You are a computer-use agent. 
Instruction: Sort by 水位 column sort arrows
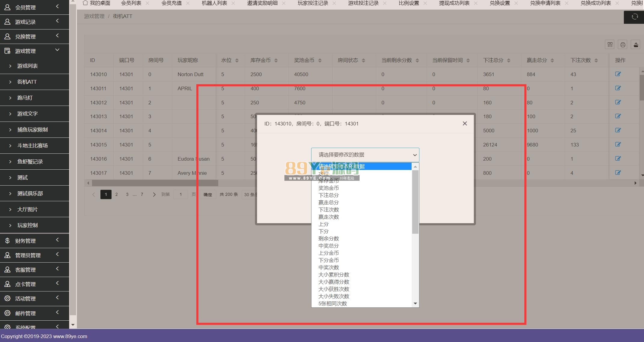tap(237, 60)
